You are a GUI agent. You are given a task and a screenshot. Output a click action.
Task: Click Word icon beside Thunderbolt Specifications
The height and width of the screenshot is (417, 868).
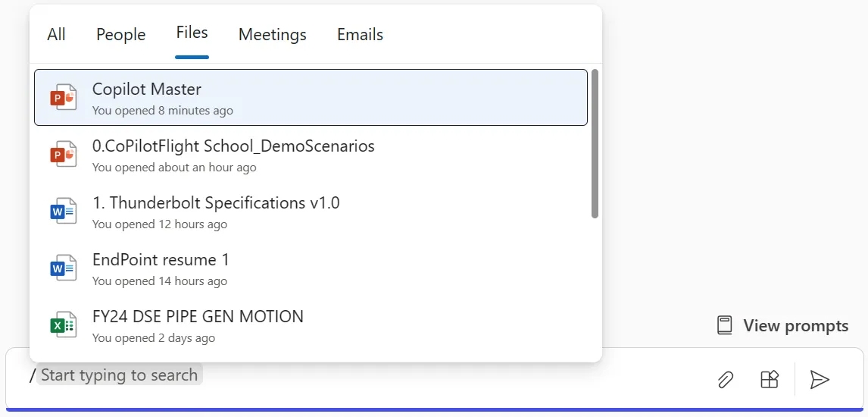[64, 212]
